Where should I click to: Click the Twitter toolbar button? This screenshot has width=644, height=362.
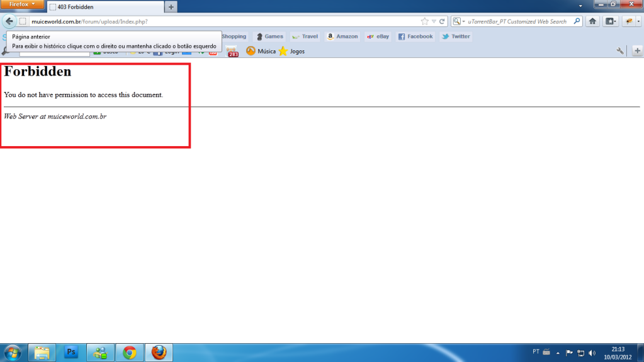456,37
